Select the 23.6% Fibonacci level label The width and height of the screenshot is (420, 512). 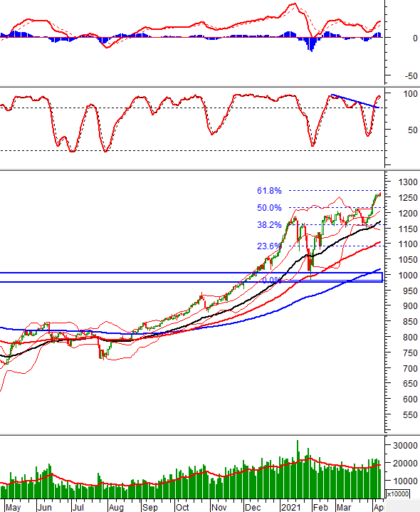click(269, 246)
